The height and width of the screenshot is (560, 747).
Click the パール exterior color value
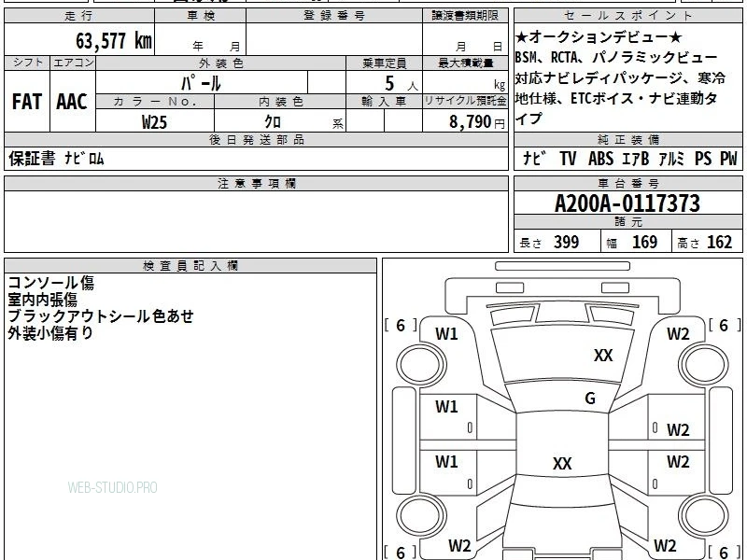pos(201,83)
